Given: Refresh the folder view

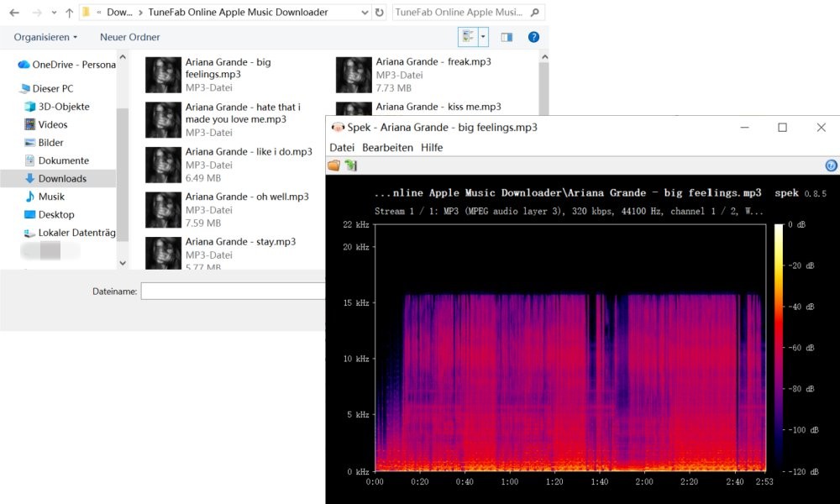Looking at the screenshot, I should pos(380,13).
